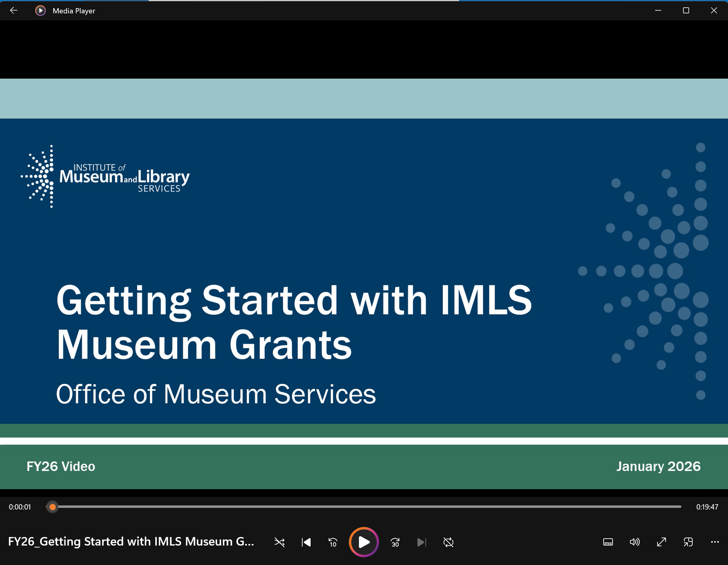This screenshot has width=728, height=565.
Task: Open the volume control
Action: click(634, 542)
